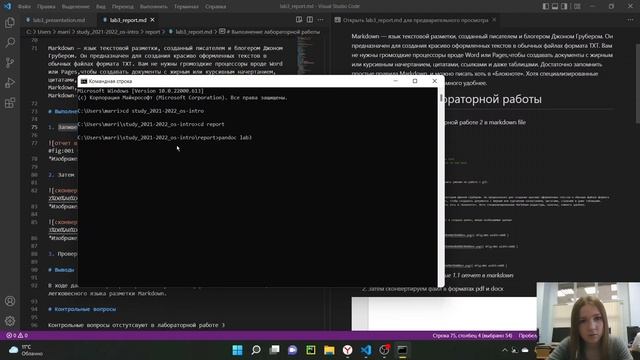Open the weather widget on taskbar
The image size is (640, 360).
[26, 350]
